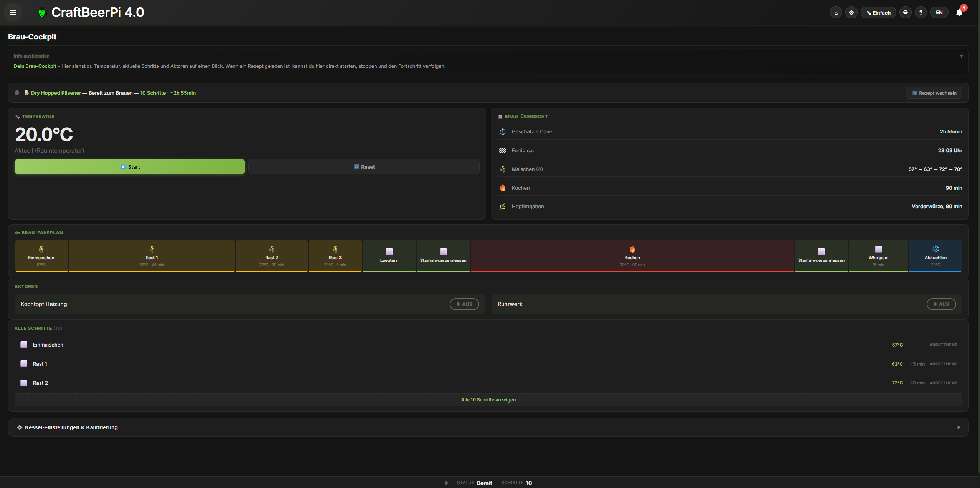Open the hamburger navigation menu
980x488 pixels.
click(x=13, y=12)
